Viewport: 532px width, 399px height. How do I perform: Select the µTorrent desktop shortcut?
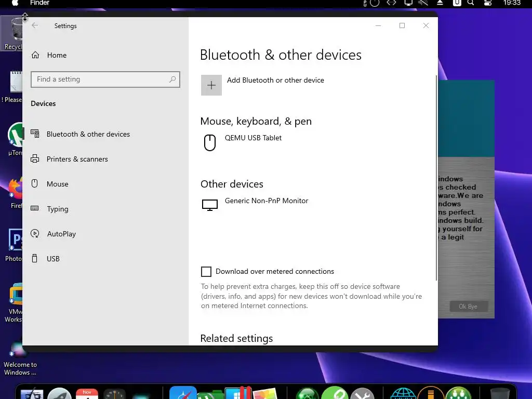(x=14, y=139)
